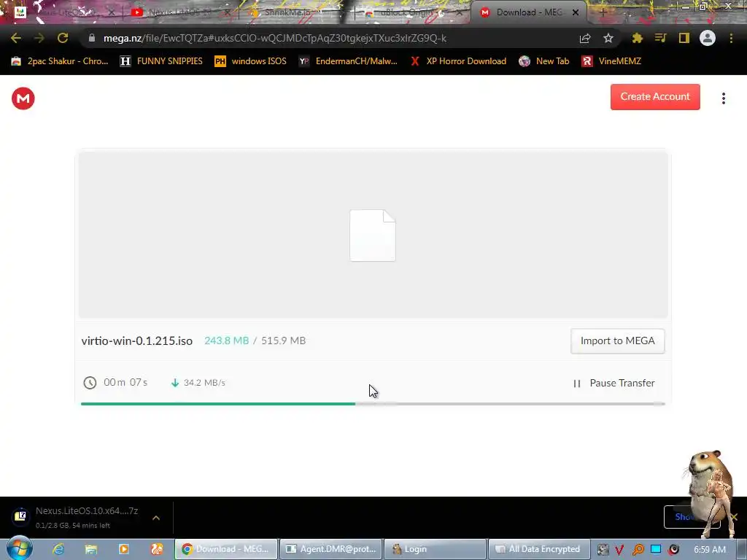This screenshot has height=560, width=747.
Task: Click the lock icon in address bar
Action: [92, 38]
